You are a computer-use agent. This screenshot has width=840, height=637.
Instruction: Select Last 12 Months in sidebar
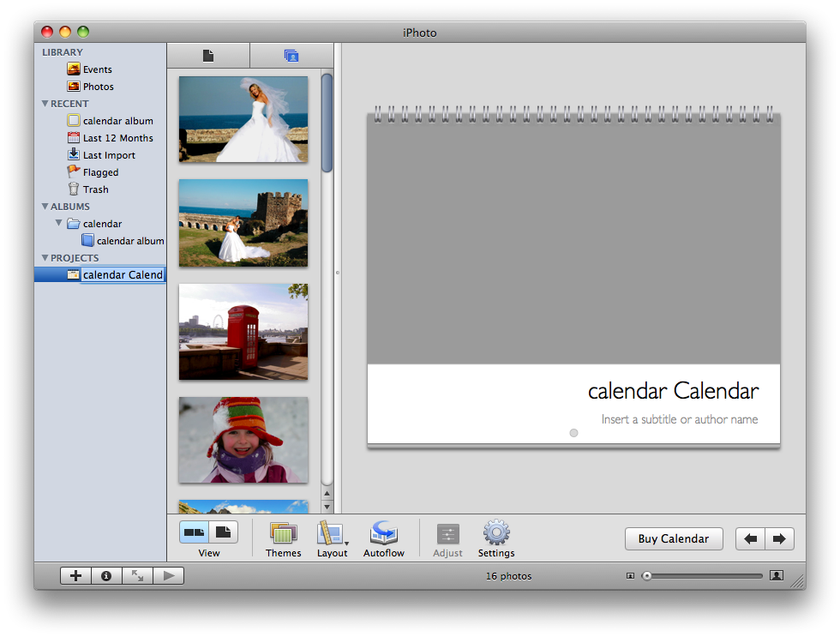(x=117, y=138)
